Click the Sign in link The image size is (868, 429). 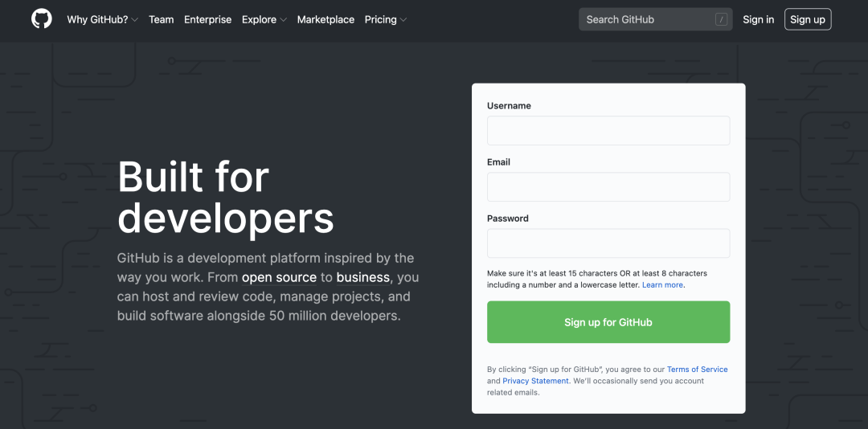tap(759, 19)
